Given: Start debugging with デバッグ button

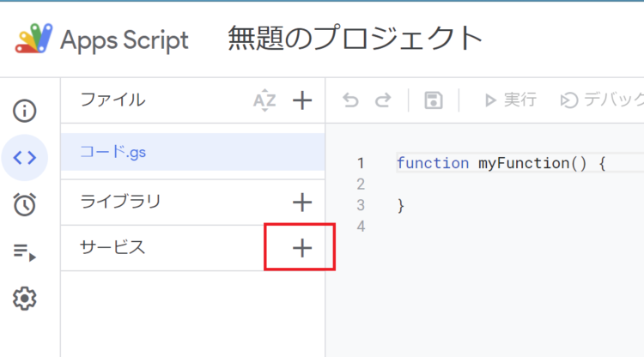Looking at the screenshot, I should tap(602, 100).
